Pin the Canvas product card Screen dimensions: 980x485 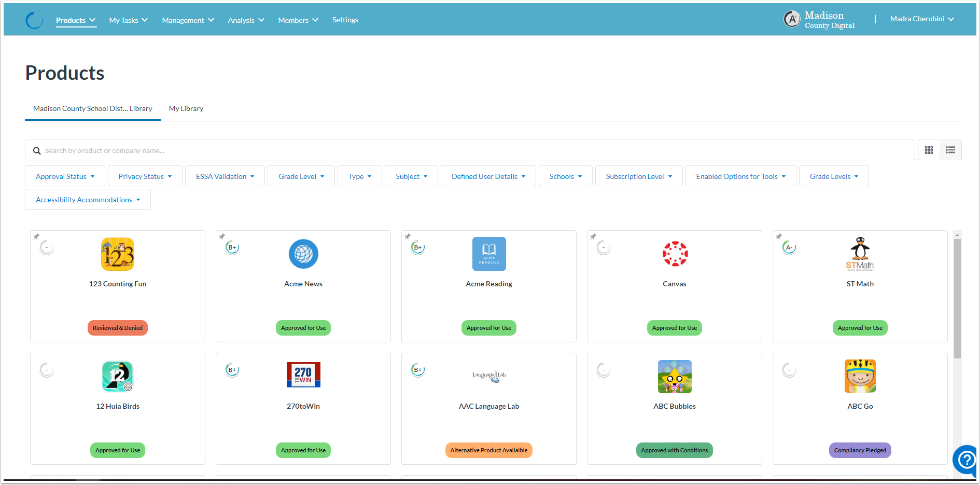pyautogui.click(x=593, y=237)
